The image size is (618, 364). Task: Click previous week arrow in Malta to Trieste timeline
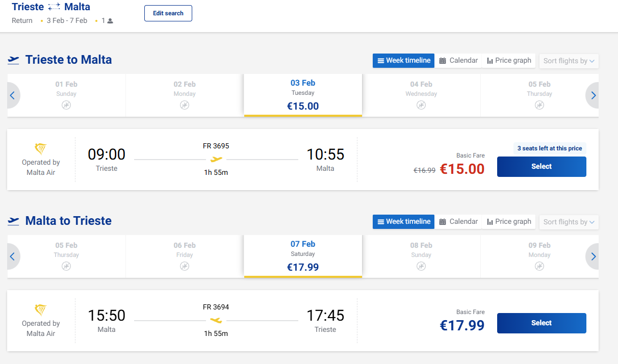[13, 256]
